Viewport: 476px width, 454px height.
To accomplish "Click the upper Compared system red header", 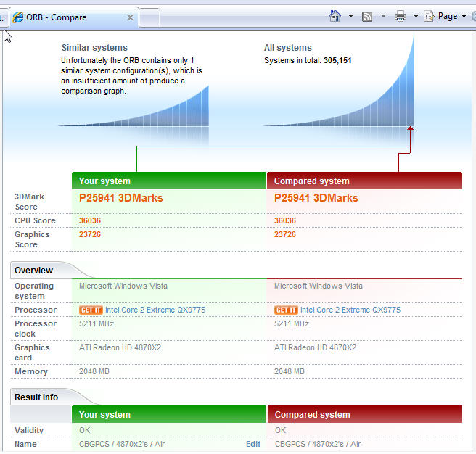I will pyautogui.click(x=364, y=181).
